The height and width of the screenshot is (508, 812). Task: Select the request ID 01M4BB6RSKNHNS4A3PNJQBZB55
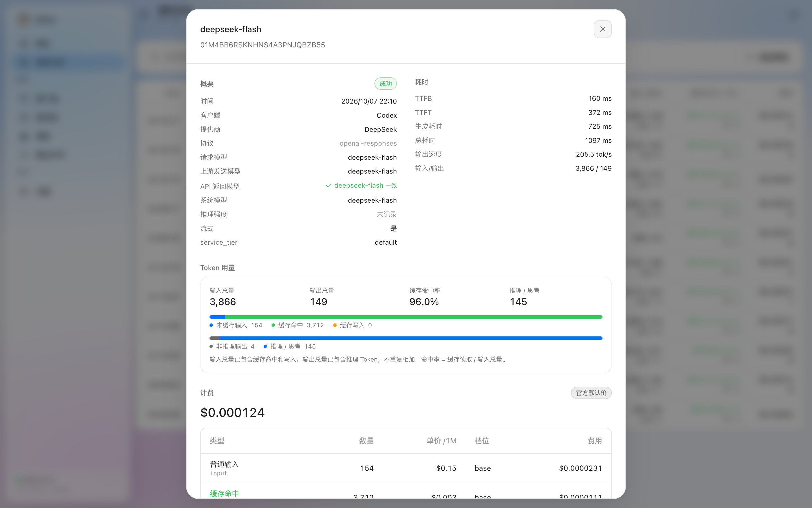pos(262,45)
